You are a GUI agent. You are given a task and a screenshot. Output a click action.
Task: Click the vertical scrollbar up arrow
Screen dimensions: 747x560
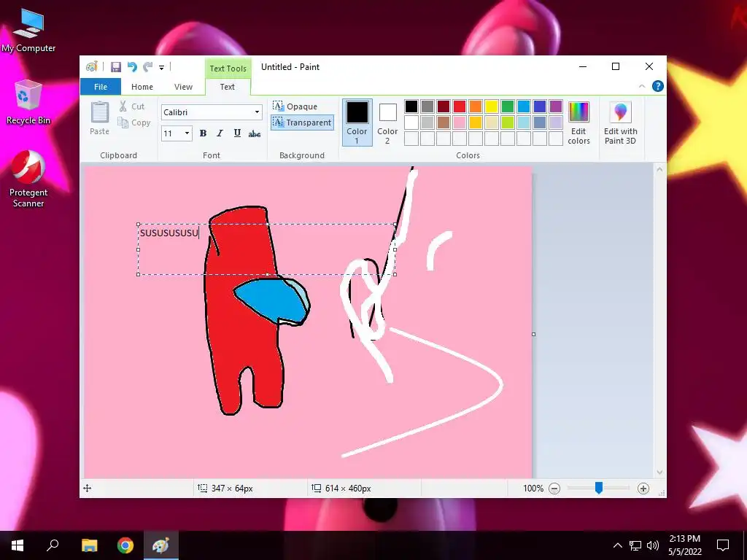pos(659,169)
